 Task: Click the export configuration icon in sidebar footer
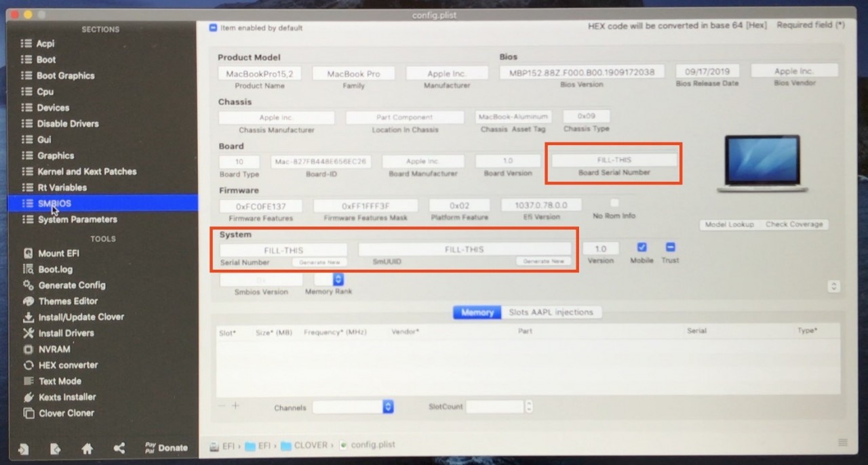(x=56, y=448)
